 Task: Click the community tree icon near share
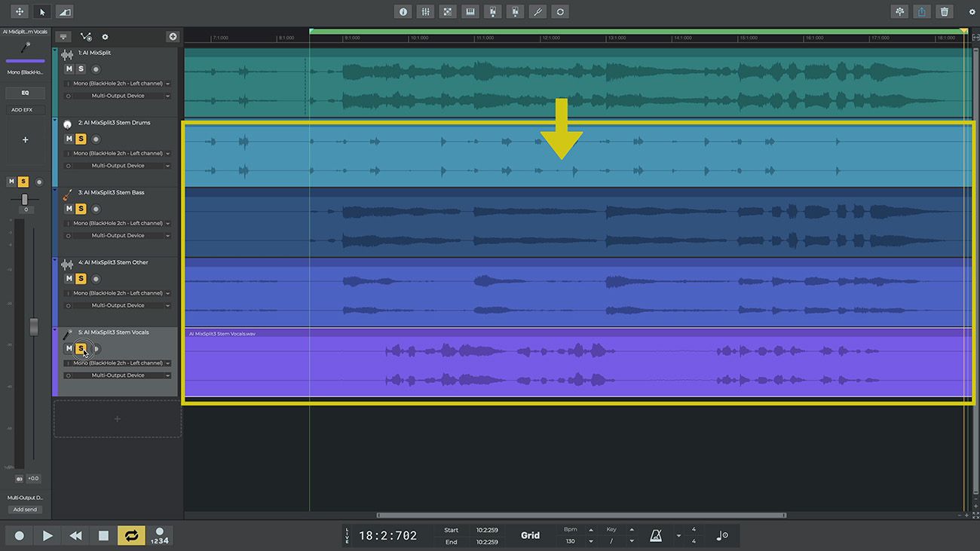[899, 12]
